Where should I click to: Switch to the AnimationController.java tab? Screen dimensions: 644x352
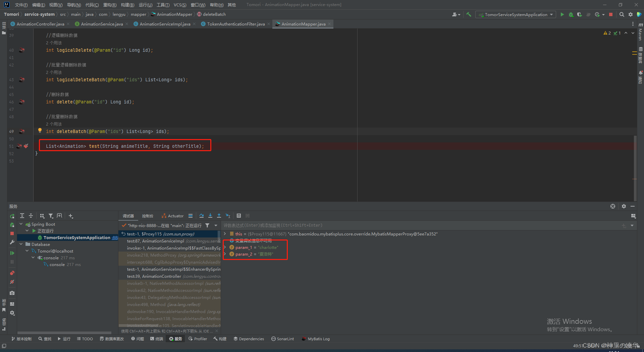point(40,24)
